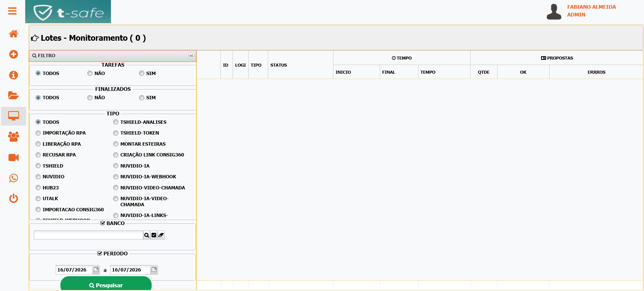
Task: Open the start date calendar picker
Action: [x=96, y=269]
